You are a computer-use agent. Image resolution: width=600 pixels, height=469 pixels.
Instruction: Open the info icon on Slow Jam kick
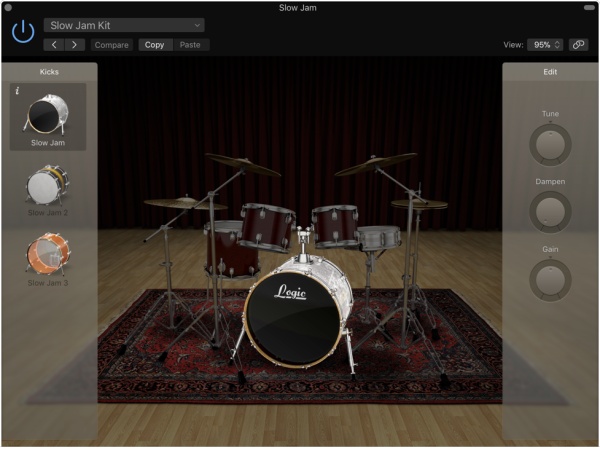(17, 91)
